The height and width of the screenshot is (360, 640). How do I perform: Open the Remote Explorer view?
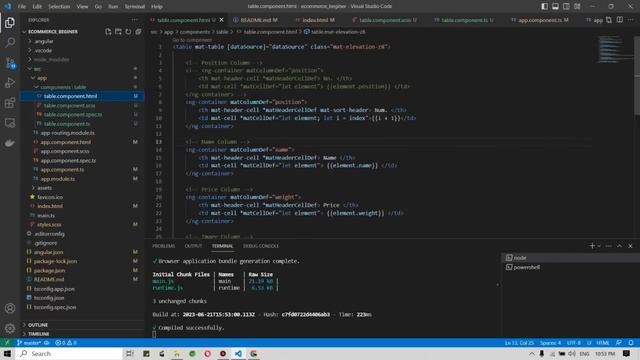pos(10,123)
